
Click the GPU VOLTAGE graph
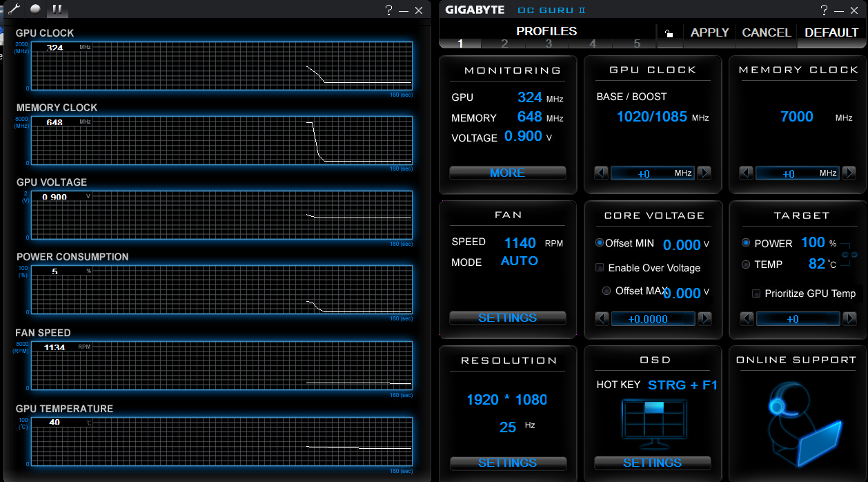click(x=221, y=215)
